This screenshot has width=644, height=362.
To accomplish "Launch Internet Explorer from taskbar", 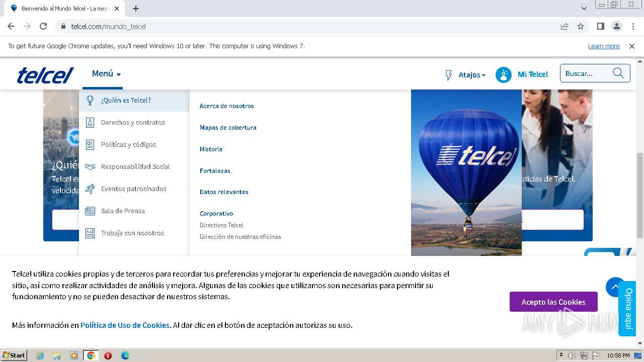I will pyautogui.click(x=40, y=355).
